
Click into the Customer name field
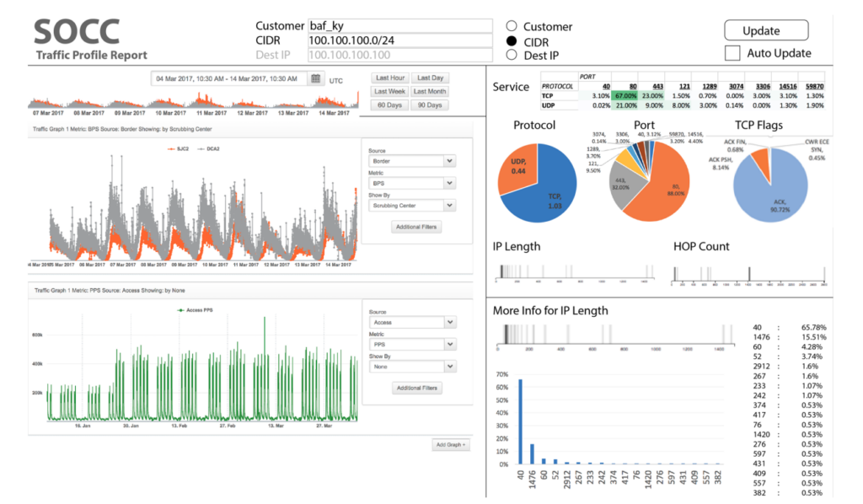tap(399, 26)
